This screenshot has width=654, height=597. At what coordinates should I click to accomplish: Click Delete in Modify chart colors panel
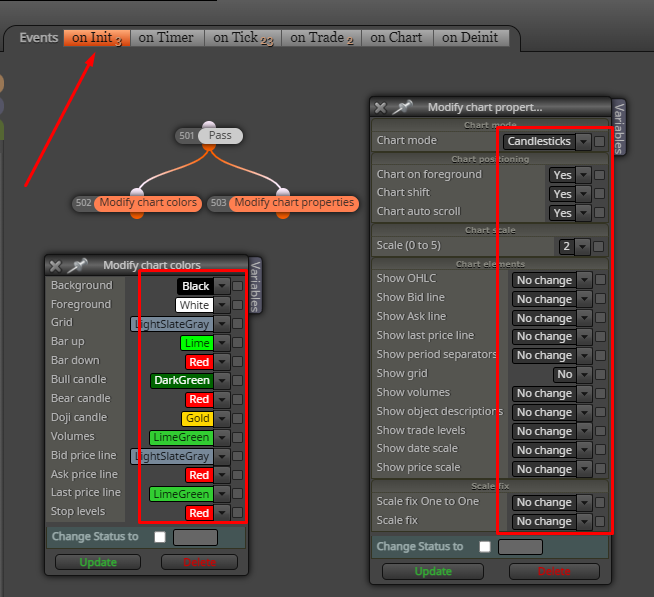[x=199, y=562]
